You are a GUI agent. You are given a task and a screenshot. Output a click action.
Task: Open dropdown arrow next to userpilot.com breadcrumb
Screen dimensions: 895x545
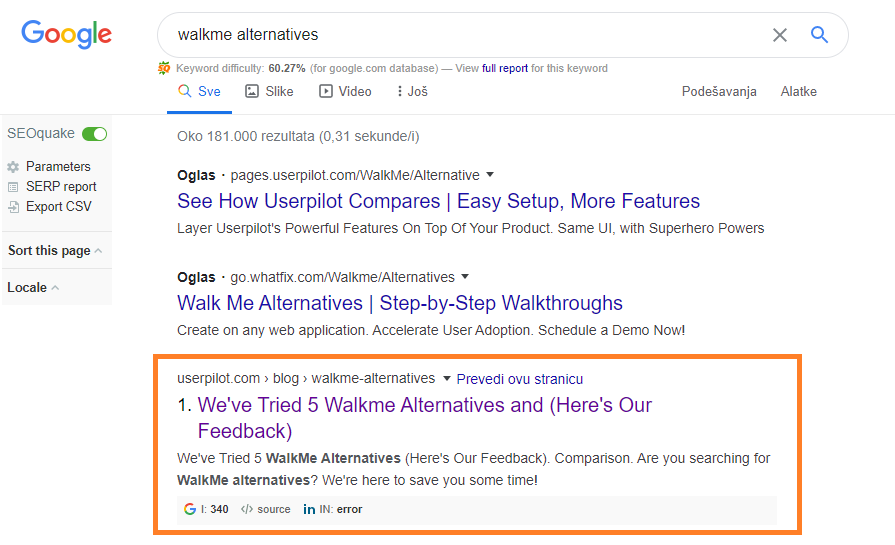pyautogui.click(x=447, y=379)
